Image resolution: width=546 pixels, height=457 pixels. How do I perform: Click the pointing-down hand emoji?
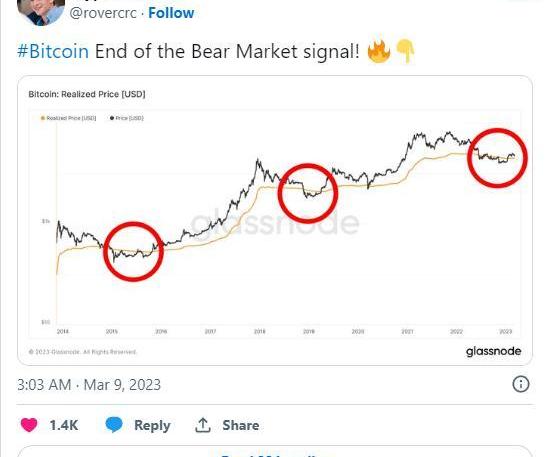(x=405, y=51)
